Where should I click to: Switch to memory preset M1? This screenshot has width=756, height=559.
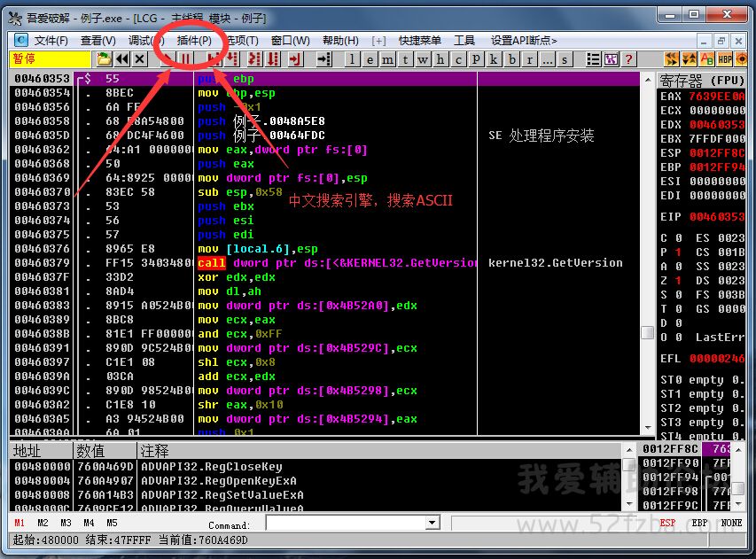coord(19,523)
